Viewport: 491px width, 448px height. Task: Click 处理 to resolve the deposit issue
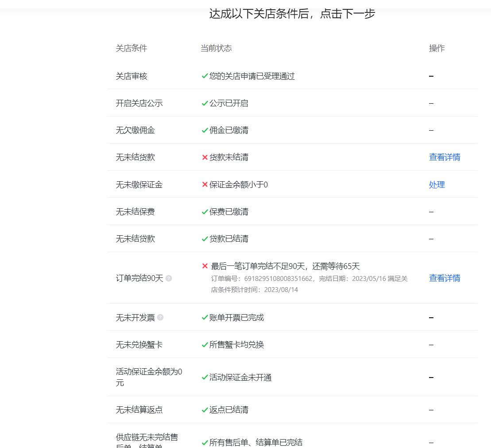[437, 185]
